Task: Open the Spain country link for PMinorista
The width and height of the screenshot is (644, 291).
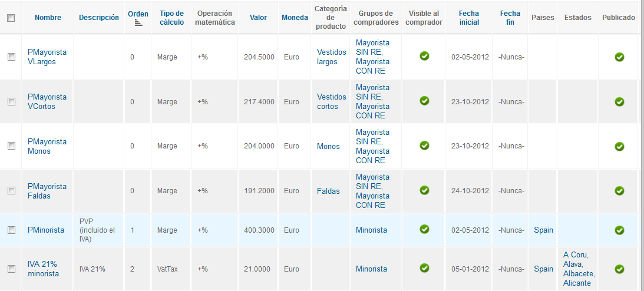Action: tap(543, 230)
